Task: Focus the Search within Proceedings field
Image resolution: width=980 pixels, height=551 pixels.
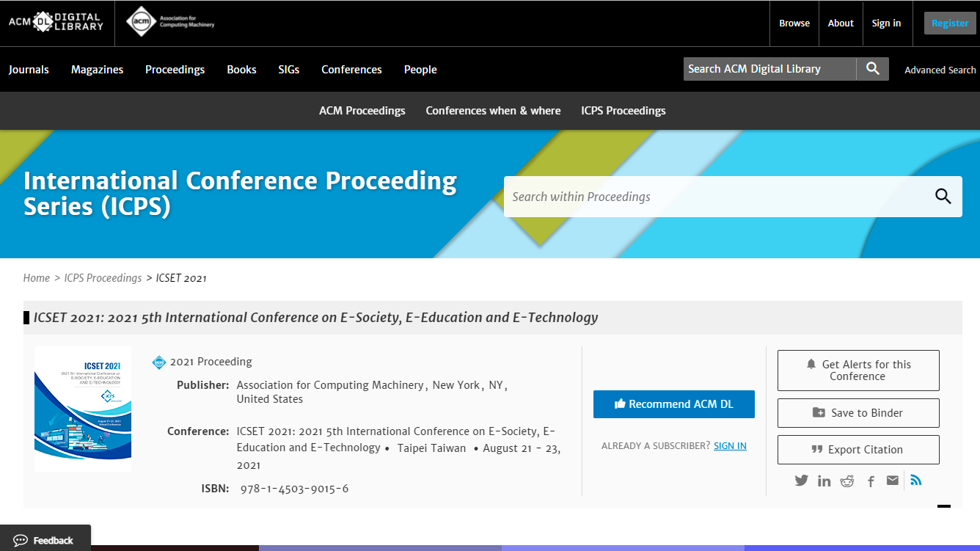Action: (x=719, y=197)
